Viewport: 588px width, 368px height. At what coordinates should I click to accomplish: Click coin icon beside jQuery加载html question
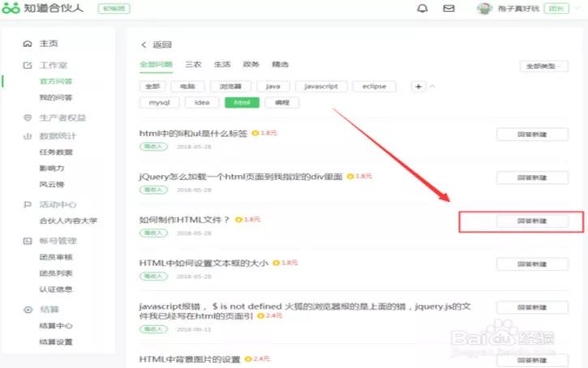[x=350, y=176]
